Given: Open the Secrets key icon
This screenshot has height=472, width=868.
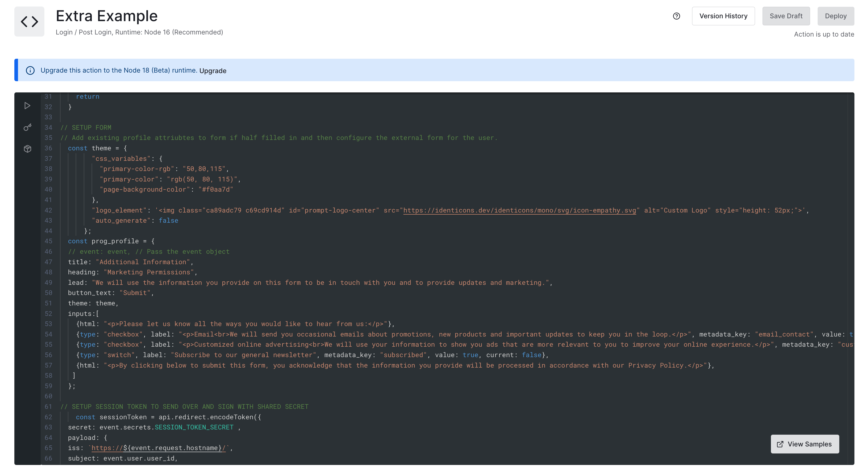Looking at the screenshot, I should [27, 127].
